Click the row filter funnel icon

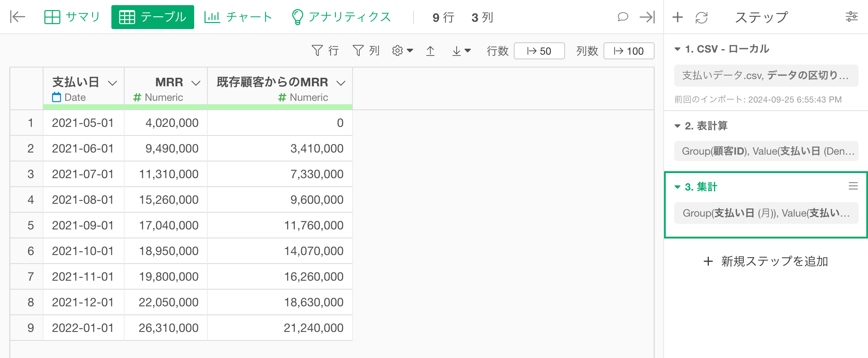(317, 51)
